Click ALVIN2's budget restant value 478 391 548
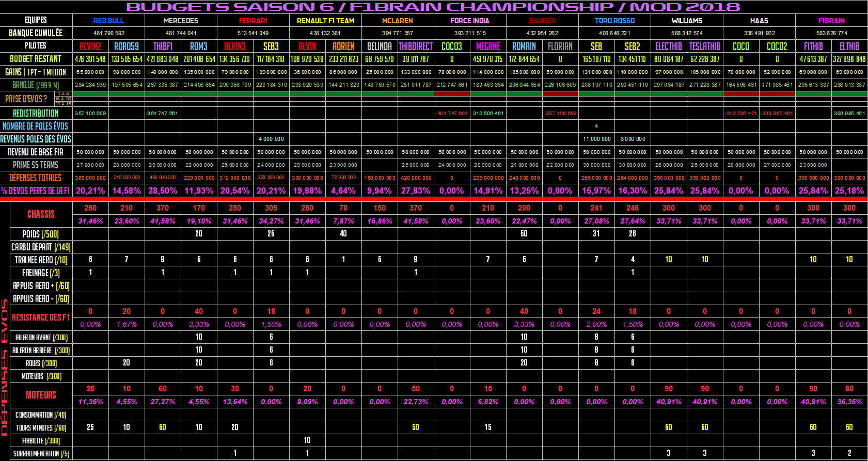Screen dimensions: 868x461 coord(90,59)
